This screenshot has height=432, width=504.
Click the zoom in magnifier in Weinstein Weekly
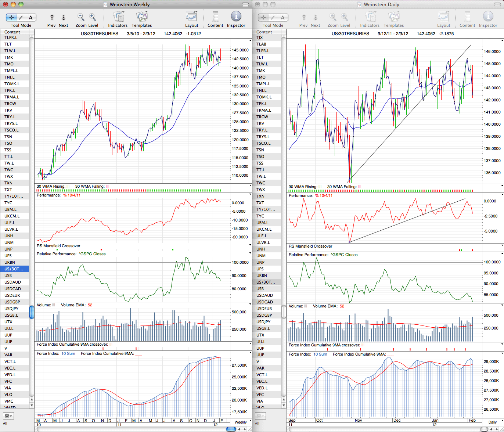(93, 17)
